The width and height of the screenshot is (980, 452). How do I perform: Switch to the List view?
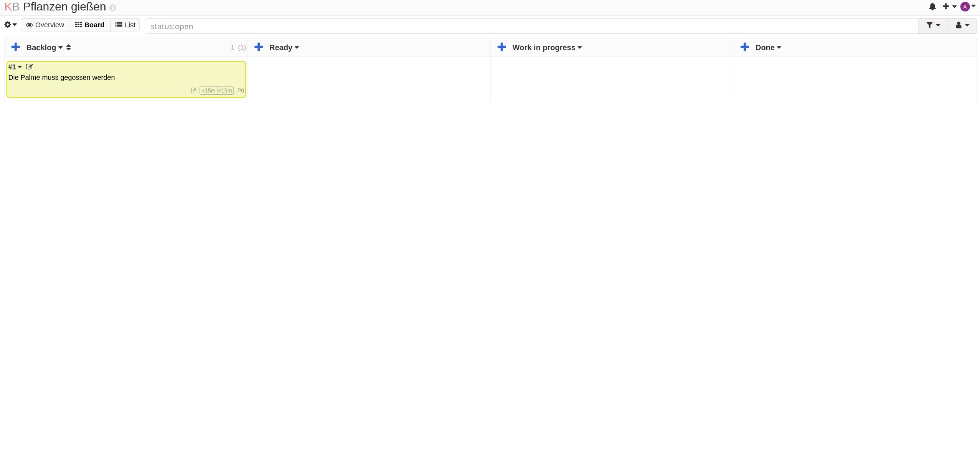click(x=125, y=25)
